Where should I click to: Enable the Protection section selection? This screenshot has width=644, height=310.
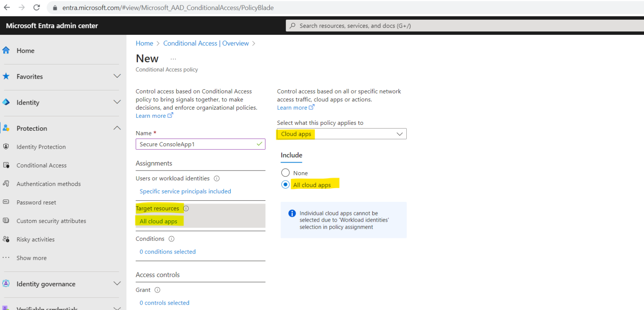[31, 128]
